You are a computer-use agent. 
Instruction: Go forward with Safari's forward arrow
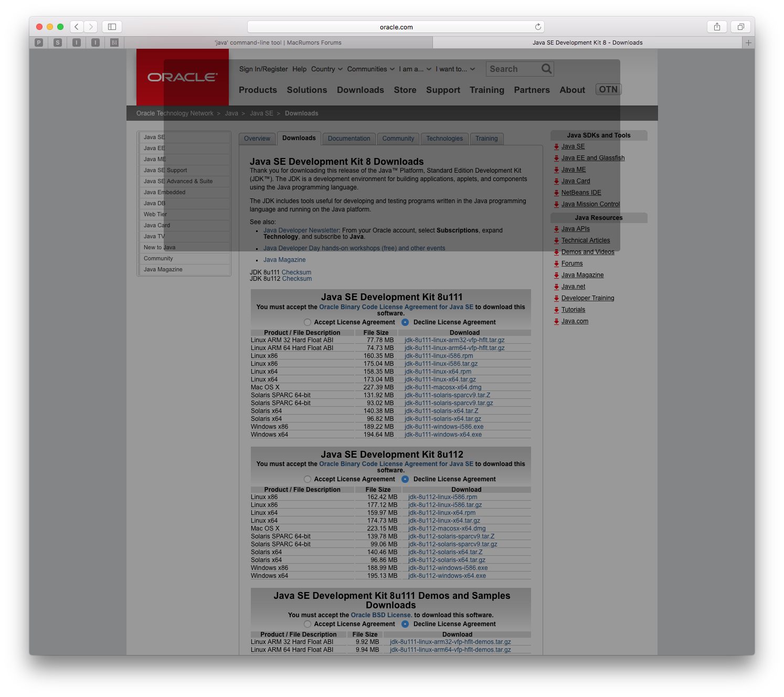(91, 27)
